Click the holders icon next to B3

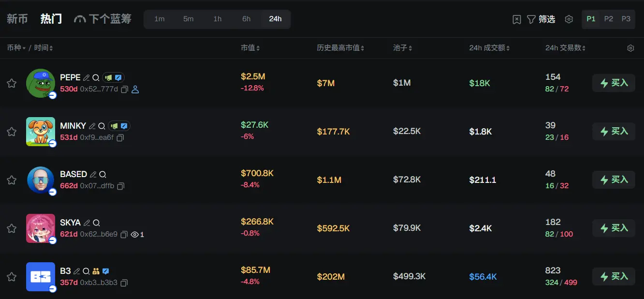point(96,271)
